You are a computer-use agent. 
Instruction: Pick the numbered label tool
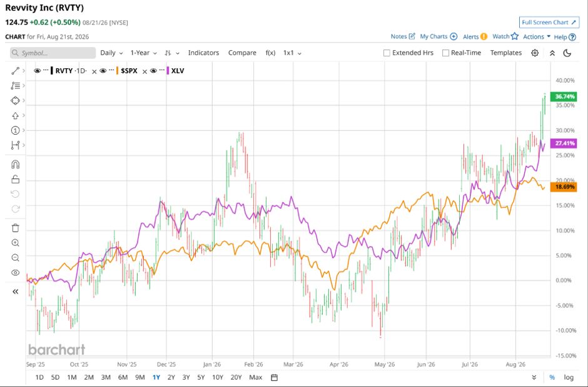tap(15, 130)
